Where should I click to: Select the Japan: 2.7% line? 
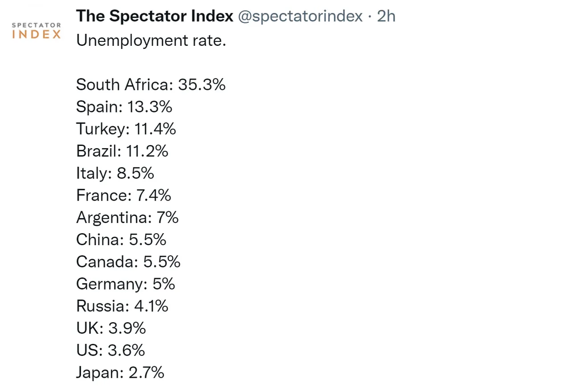click(x=120, y=372)
